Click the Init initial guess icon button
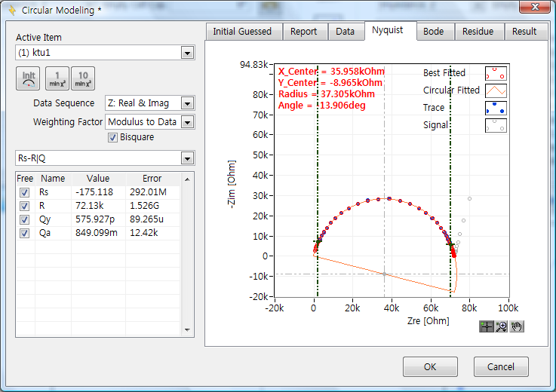 pyautogui.click(x=29, y=78)
